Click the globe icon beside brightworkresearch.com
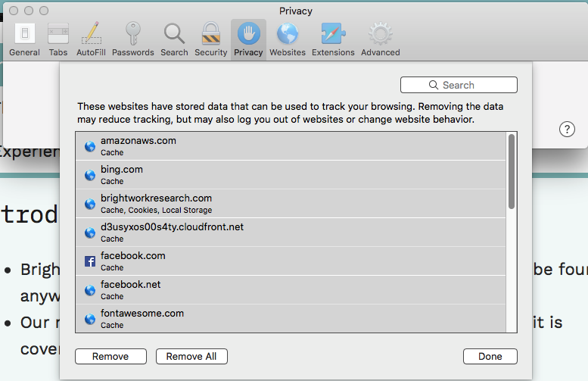The image size is (588, 381). (x=90, y=204)
